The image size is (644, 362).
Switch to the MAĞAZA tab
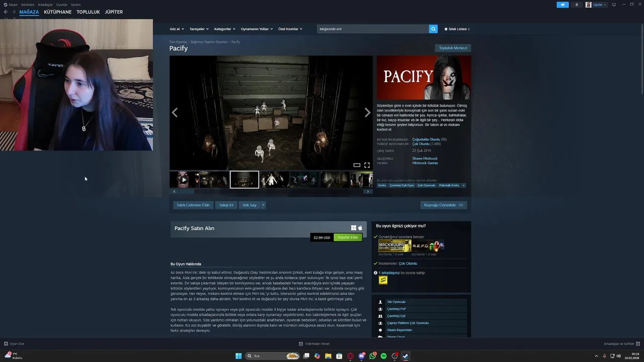(x=29, y=12)
